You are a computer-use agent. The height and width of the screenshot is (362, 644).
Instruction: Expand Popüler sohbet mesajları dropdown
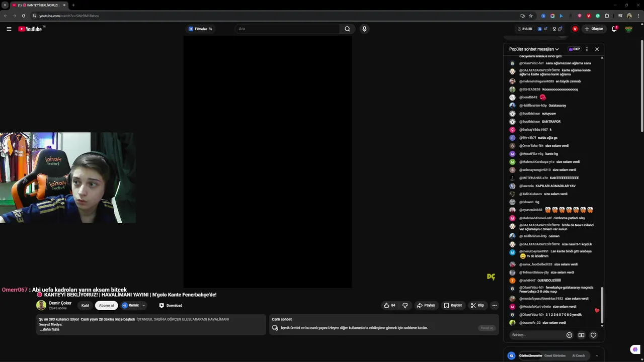[534, 49]
